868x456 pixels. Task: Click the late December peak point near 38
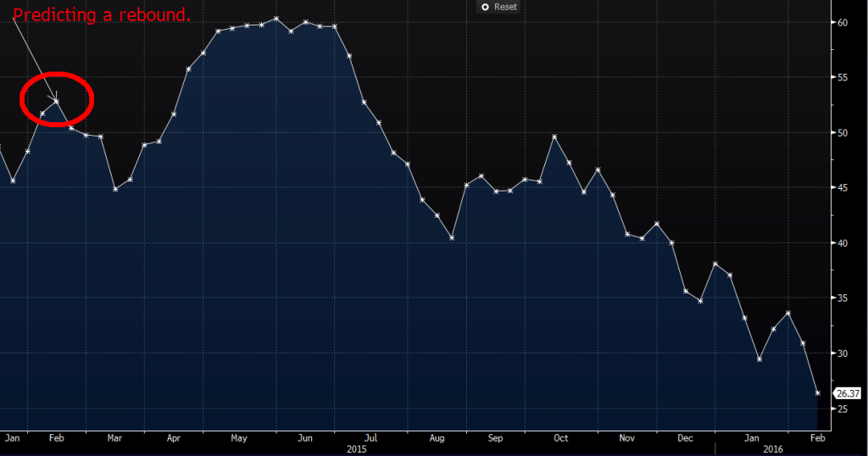click(x=715, y=264)
